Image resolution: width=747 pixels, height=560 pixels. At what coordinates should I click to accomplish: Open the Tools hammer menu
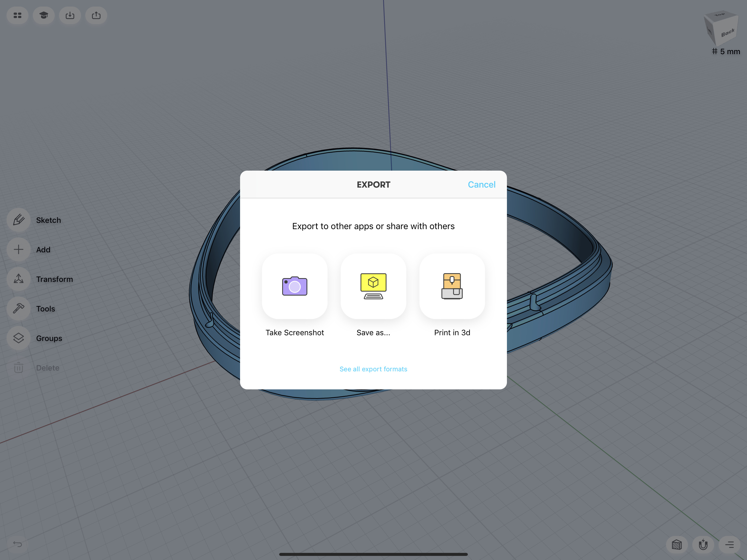(19, 309)
